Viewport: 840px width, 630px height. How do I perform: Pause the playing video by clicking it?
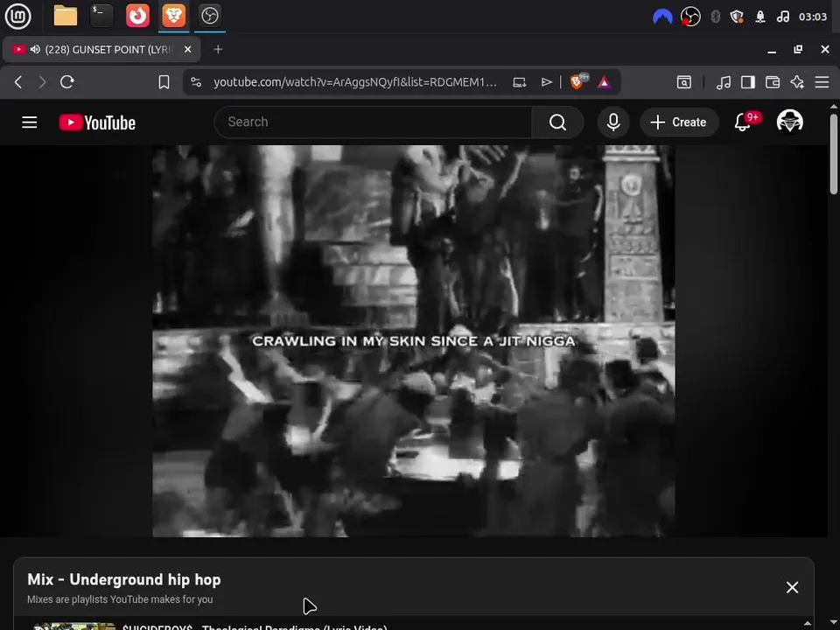414,340
